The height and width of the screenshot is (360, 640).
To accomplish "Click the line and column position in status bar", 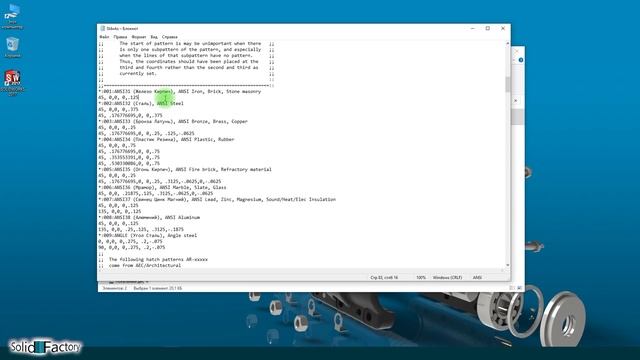I will [384, 278].
